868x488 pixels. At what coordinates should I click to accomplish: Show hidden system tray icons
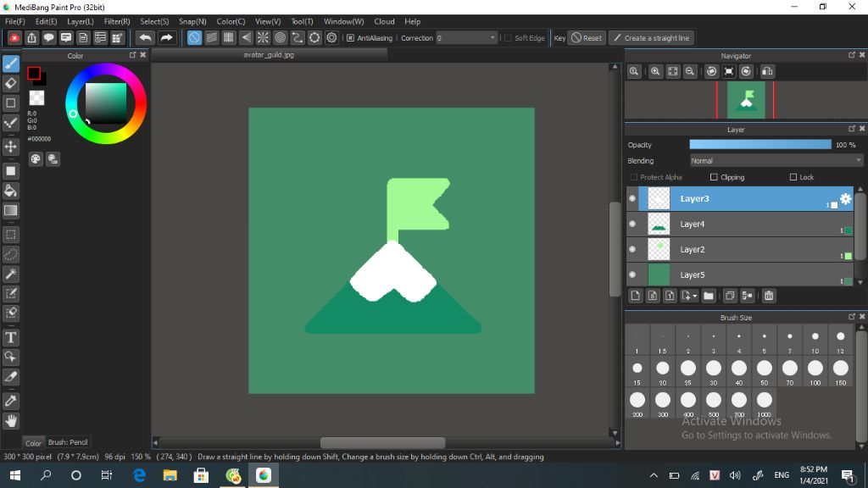(x=654, y=475)
